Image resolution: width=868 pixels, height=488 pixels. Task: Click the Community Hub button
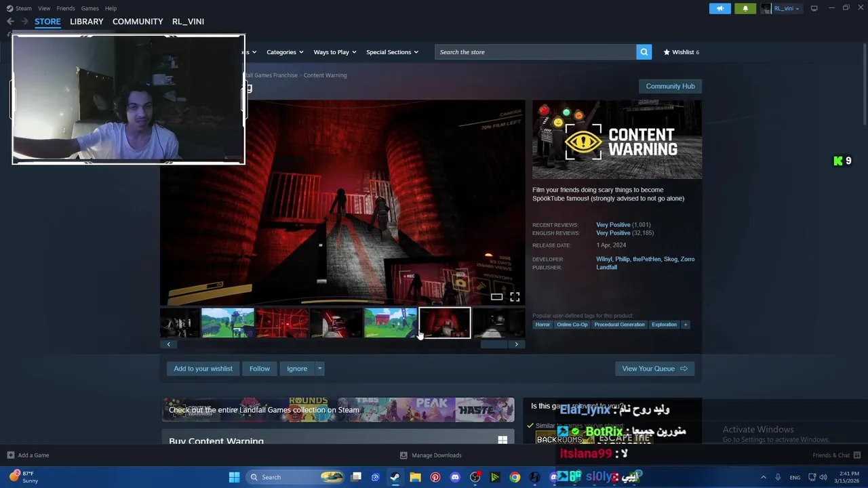(x=670, y=86)
